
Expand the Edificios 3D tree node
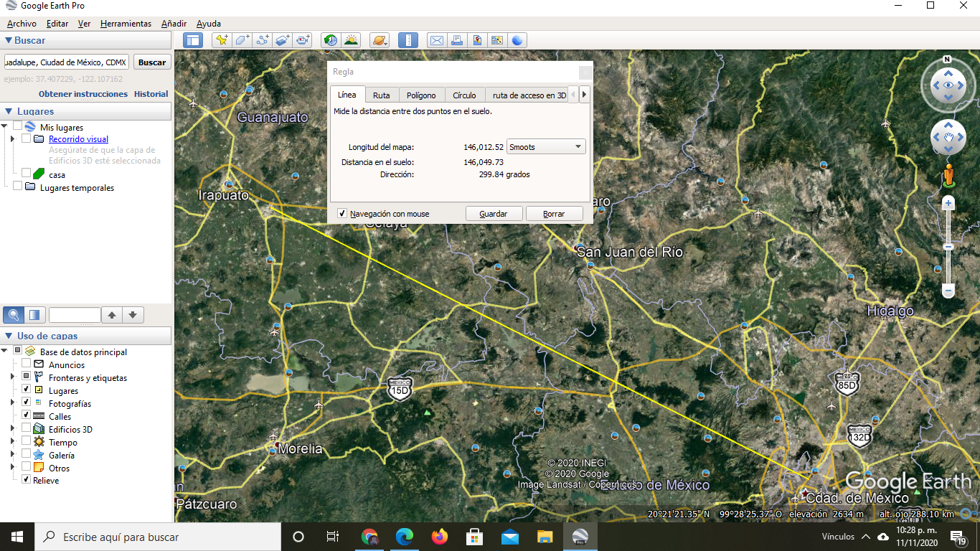pos(12,429)
